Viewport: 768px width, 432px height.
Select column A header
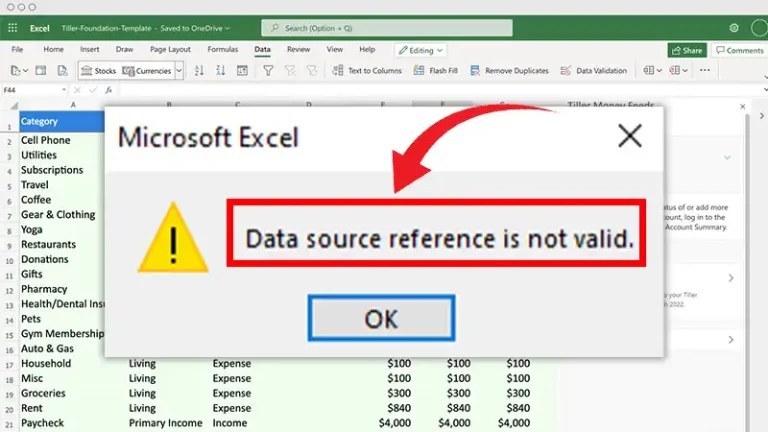(73, 105)
